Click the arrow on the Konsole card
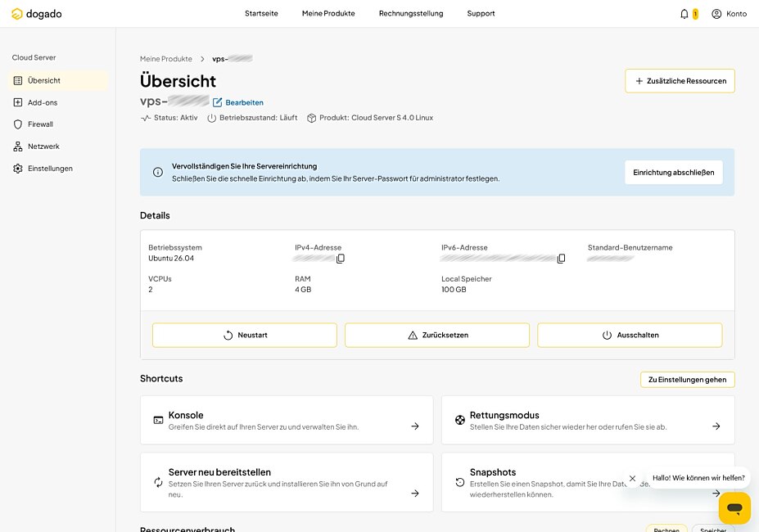The width and height of the screenshot is (759, 532). (415, 426)
